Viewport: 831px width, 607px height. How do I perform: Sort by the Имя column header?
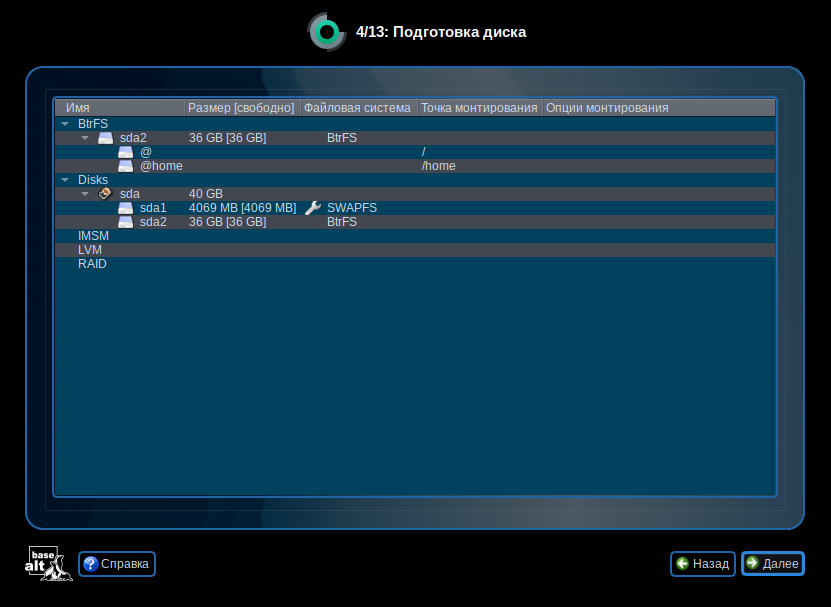point(120,108)
